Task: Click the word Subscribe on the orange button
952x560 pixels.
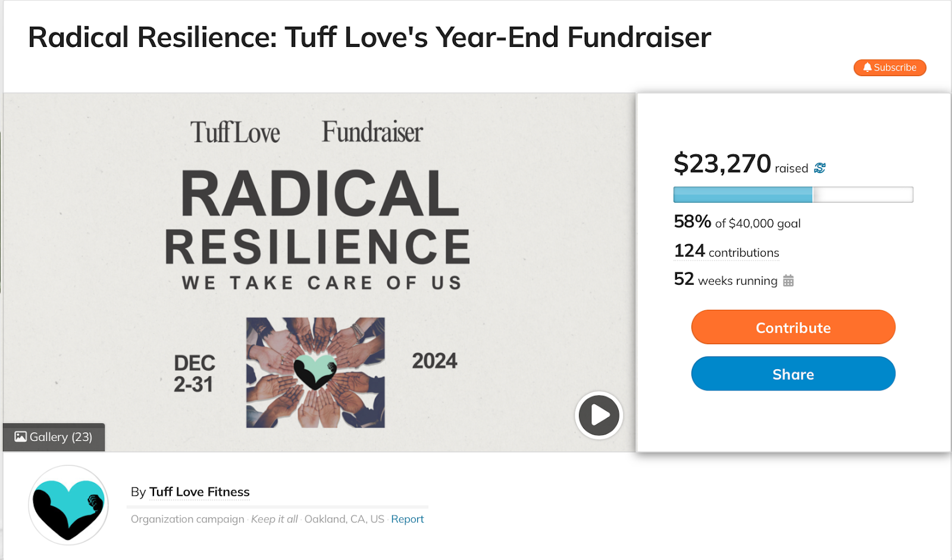Action: click(895, 68)
